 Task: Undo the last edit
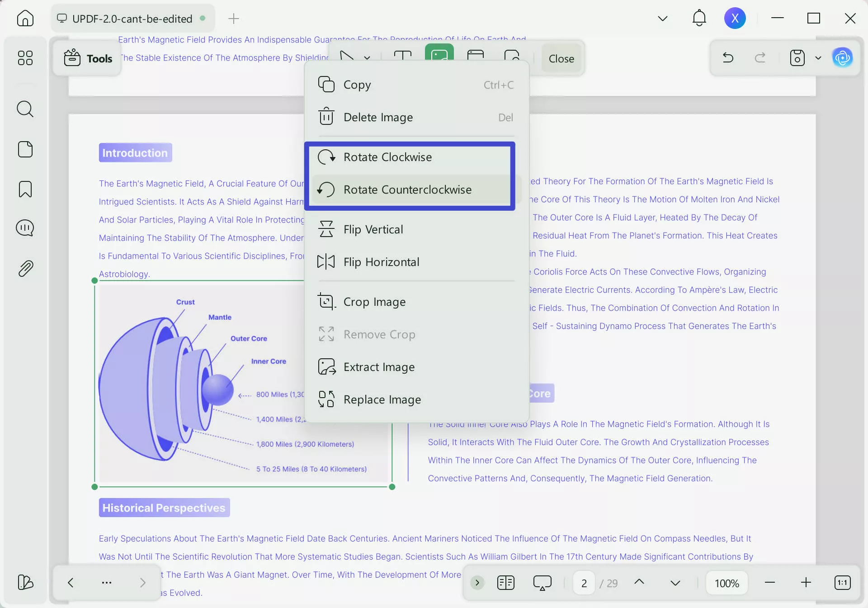point(728,58)
